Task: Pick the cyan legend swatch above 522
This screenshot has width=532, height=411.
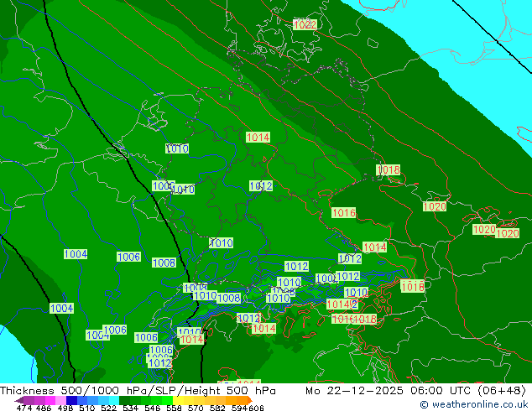Action: click(113, 400)
